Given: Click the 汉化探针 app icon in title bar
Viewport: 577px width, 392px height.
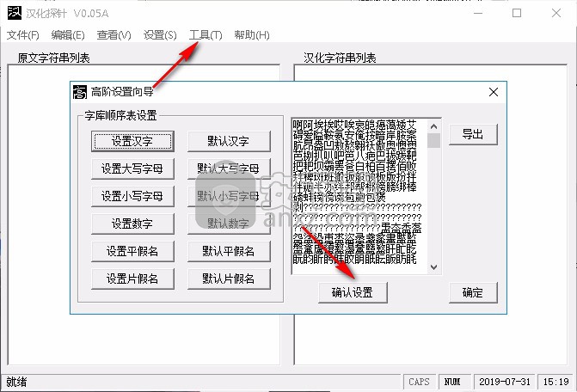Looking at the screenshot, I should click(12, 13).
